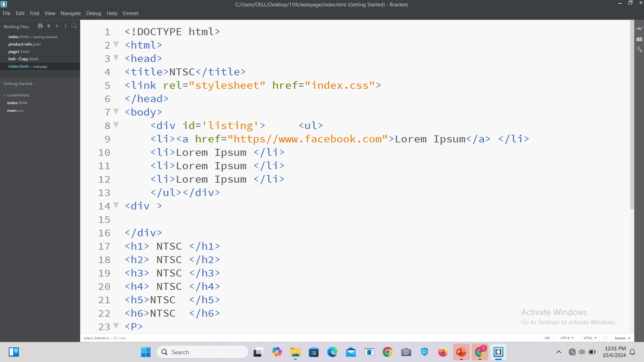The height and width of the screenshot is (362, 644).
Task: Select product-info.json working file
Action: 40,44
